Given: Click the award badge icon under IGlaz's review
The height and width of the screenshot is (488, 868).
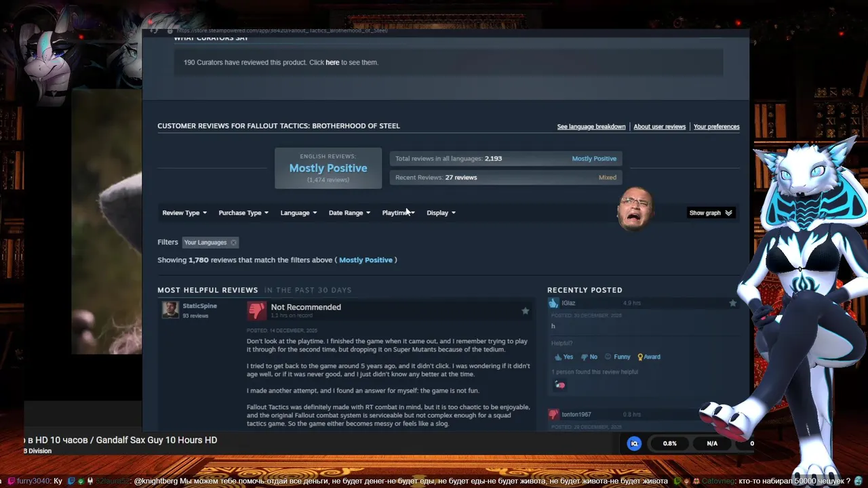Looking at the screenshot, I should click(559, 385).
